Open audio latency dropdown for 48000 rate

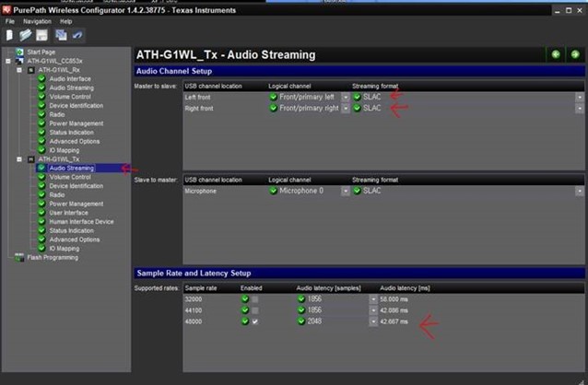(x=373, y=321)
